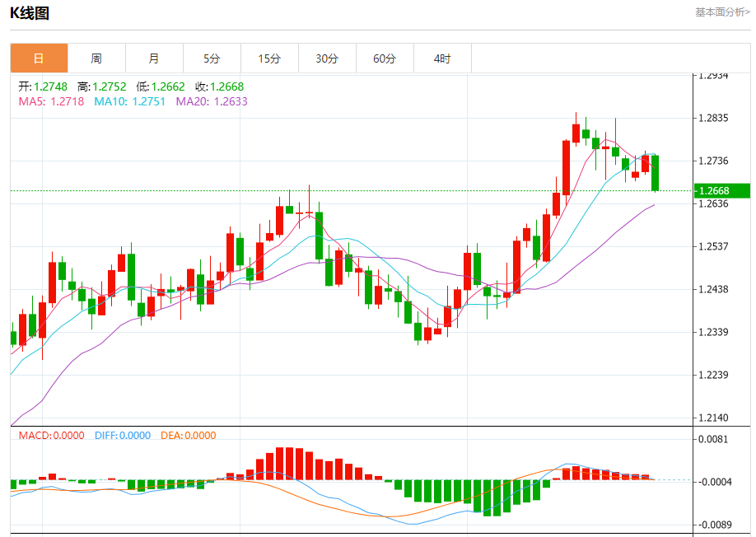Open the 基本面分析 link
Image resolution: width=756 pixels, height=537 pixels.
(722, 12)
